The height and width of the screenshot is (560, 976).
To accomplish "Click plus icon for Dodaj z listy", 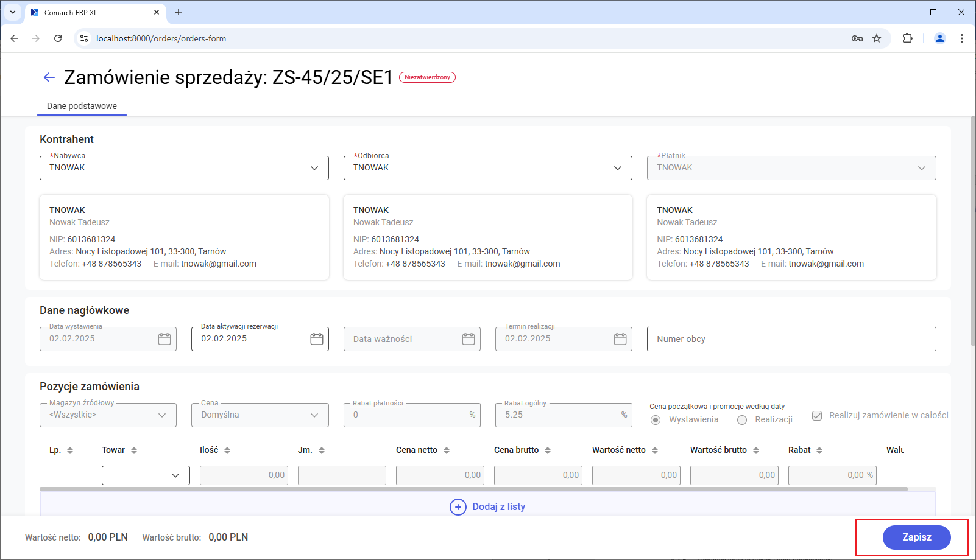I will [458, 506].
